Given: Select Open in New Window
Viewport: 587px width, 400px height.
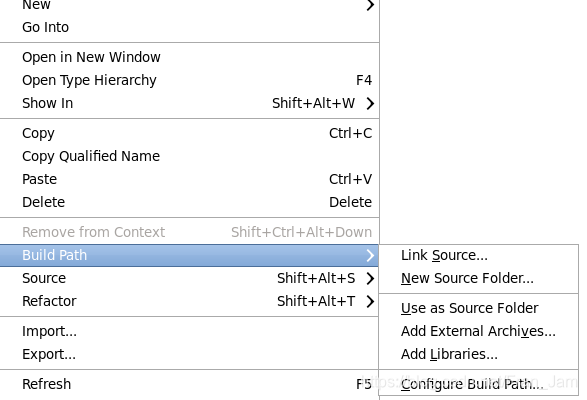Looking at the screenshot, I should tap(189, 57).
